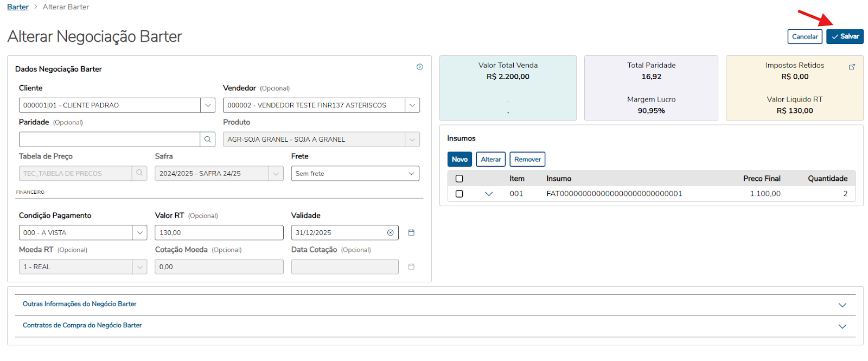868x361 pixels.
Task: Go to the Barter breadcrumb link
Action: click(17, 7)
